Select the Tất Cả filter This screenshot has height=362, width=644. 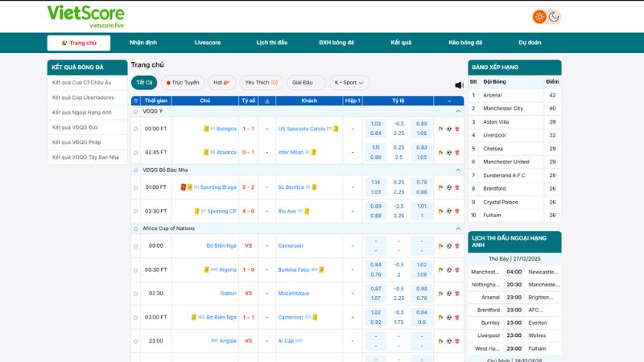coord(144,83)
